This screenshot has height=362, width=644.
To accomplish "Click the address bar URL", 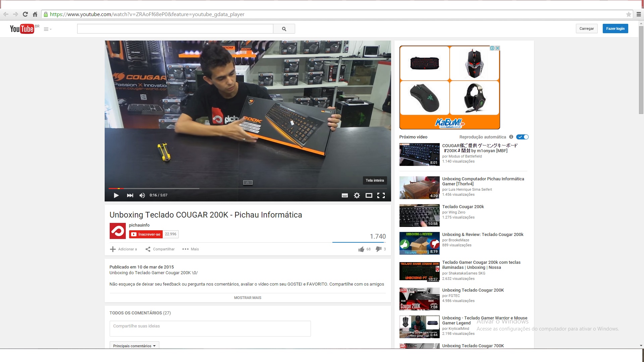I will click(147, 14).
